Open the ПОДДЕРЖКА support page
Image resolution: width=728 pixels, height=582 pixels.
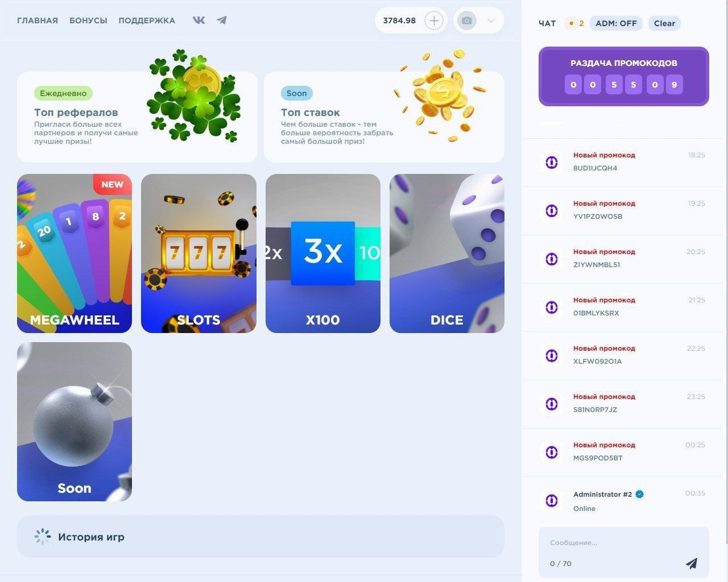[147, 20]
